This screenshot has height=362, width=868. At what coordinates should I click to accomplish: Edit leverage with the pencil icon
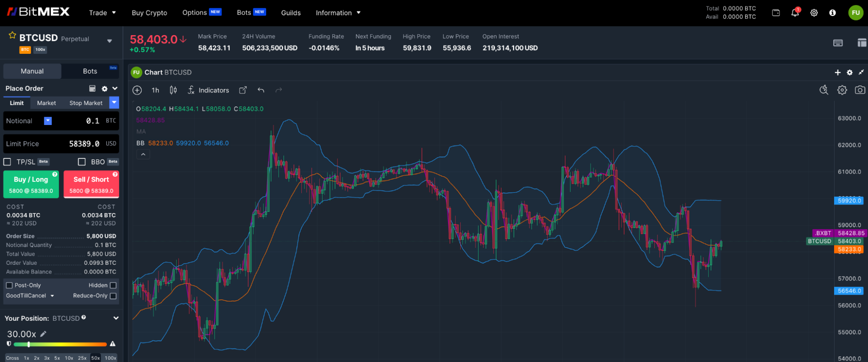click(43, 334)
